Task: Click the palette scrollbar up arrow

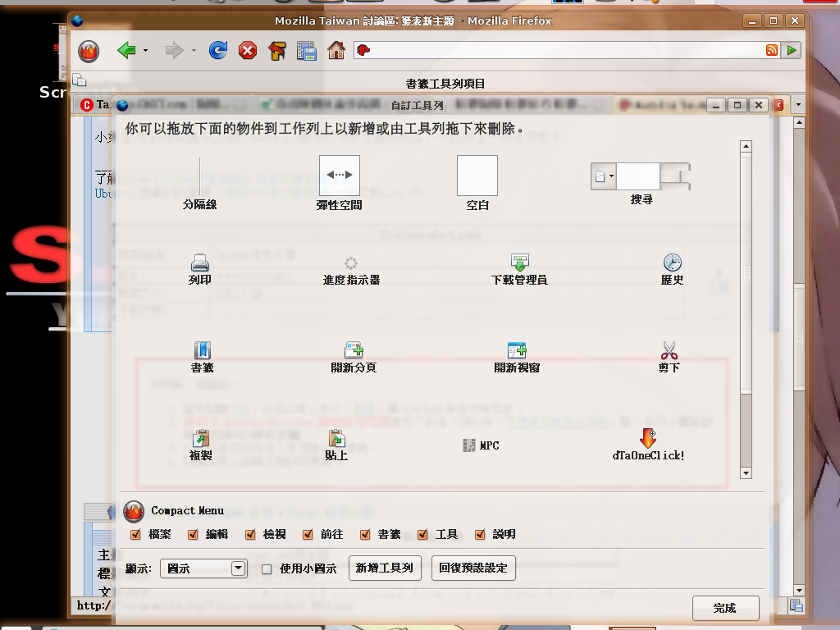Action: point(746,146)
